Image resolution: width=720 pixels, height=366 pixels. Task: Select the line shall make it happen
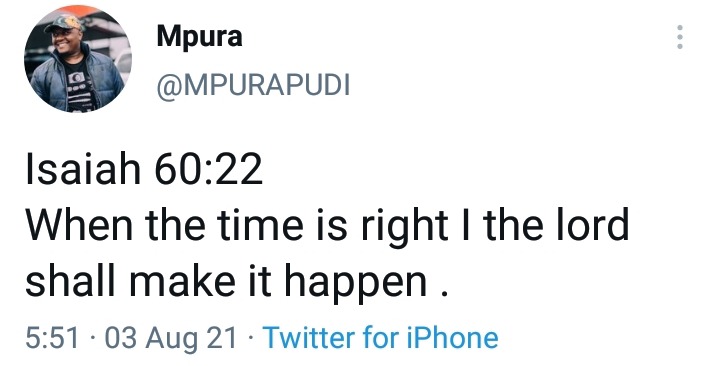(x=236, y=281)
